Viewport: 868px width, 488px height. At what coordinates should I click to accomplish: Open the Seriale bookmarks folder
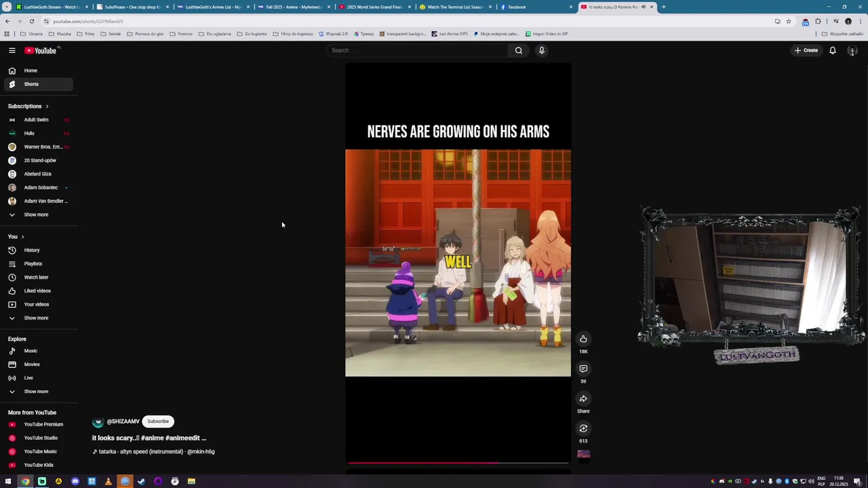point(111,34)
